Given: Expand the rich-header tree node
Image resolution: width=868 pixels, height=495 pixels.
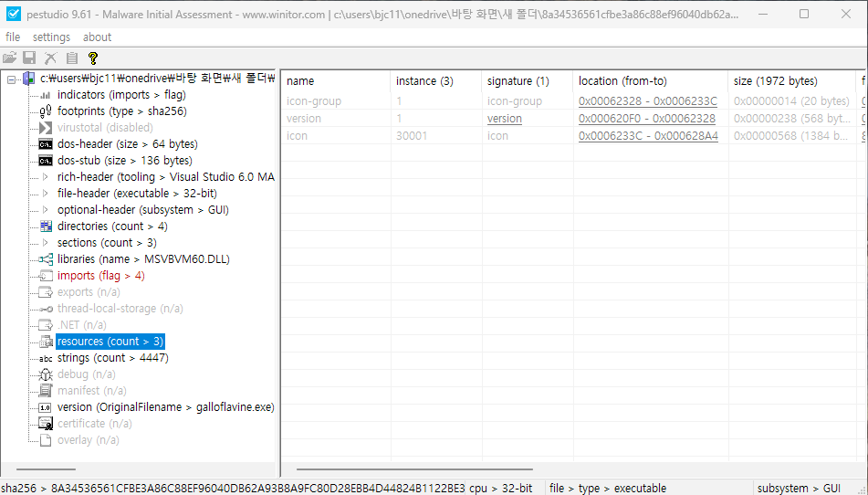Looking at the screenshot, I should click(x=46, y=177).
